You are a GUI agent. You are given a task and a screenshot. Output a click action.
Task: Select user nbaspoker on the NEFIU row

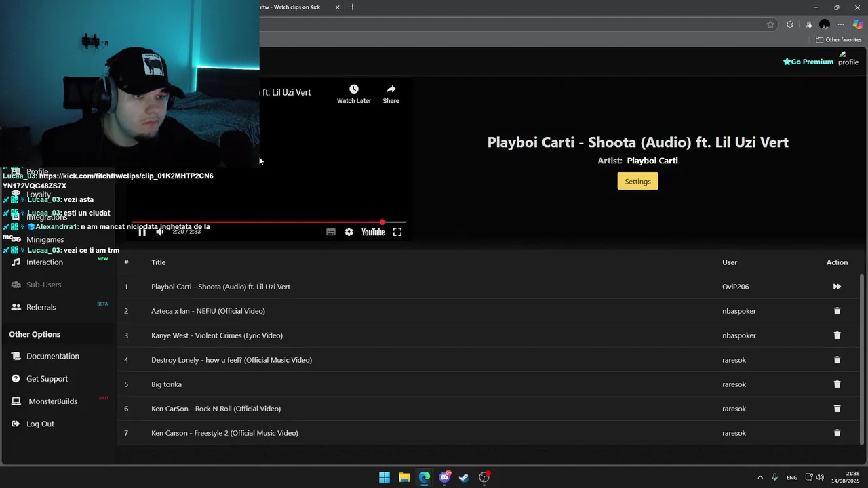tap(739, 311)
